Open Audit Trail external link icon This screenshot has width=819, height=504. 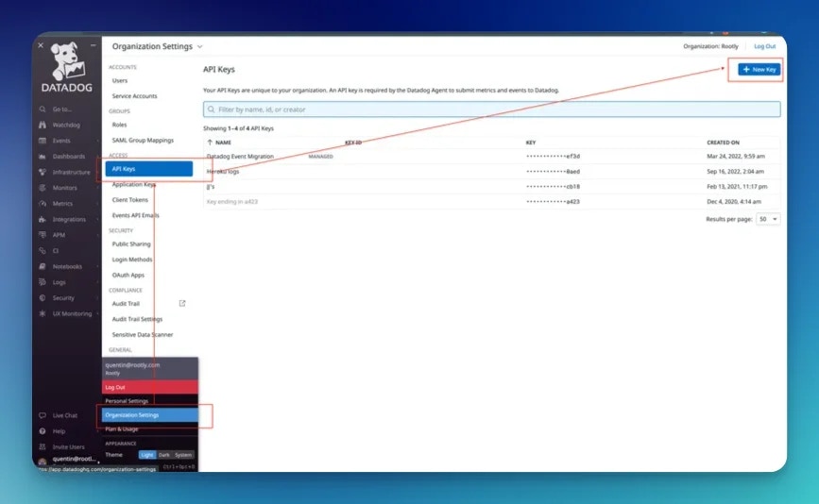(182, 303)
